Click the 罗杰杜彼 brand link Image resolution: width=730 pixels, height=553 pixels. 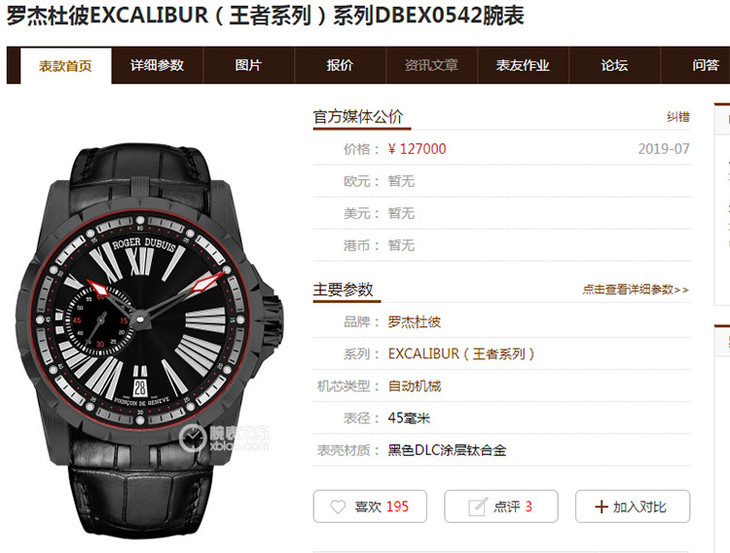point(414,322)
